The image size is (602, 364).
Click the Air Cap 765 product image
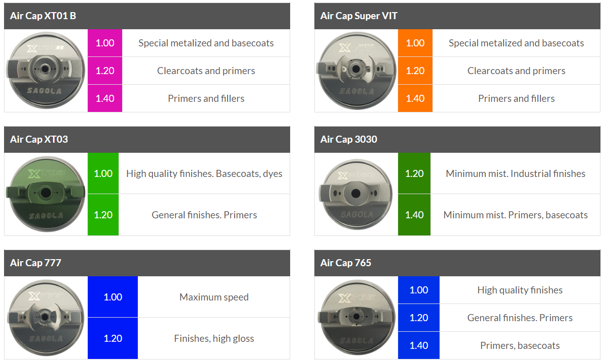tap(356, 318)
